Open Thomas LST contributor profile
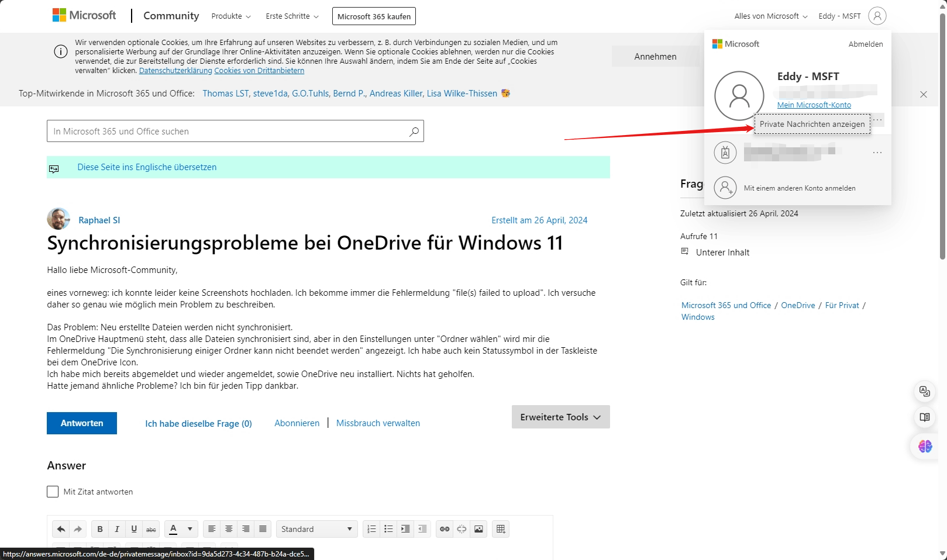This screenshot has width=947, height=560. pos(226,94)
